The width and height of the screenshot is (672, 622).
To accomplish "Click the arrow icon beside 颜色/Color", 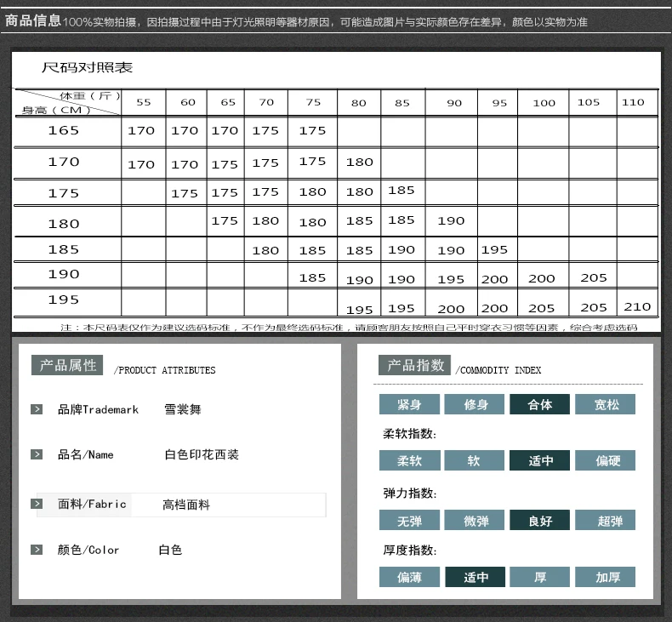I will [x=37, y=550].
